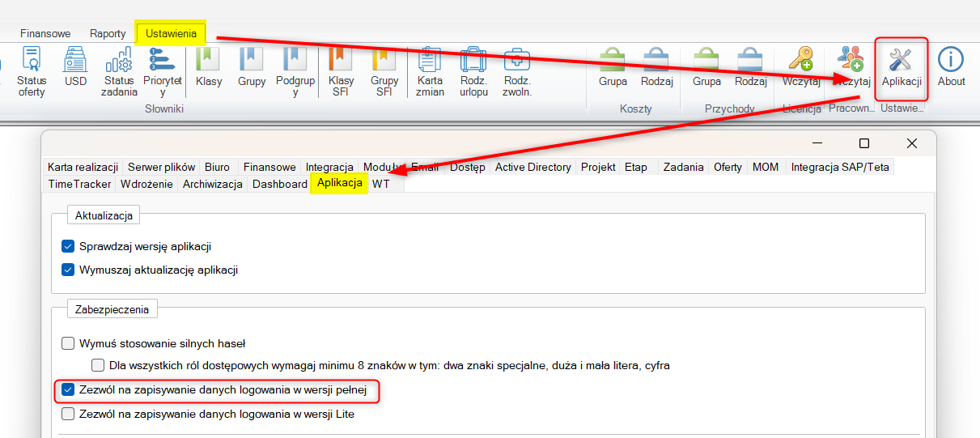Switch to the Finansowe ribbon tab
The width and height of the screenshot is (980, 438).
tap(45, 34)
